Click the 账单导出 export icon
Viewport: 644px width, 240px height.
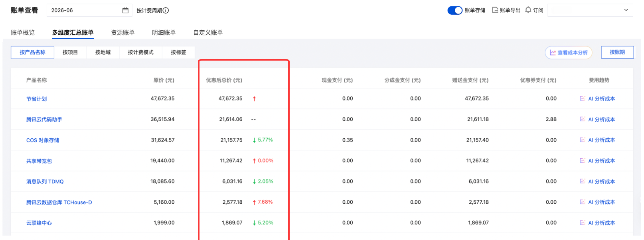tap(495, 10)
